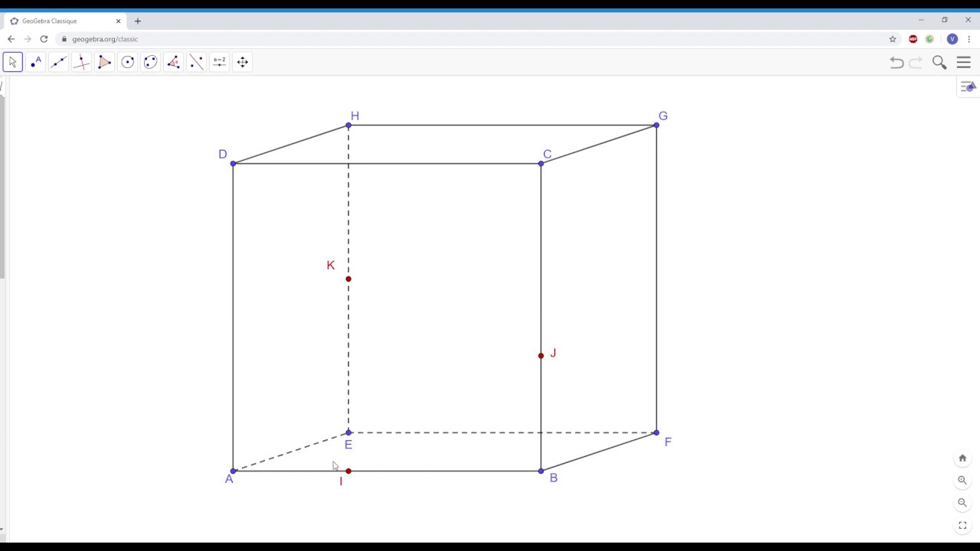Select the Move arrow tool

(x=13, y=62)
